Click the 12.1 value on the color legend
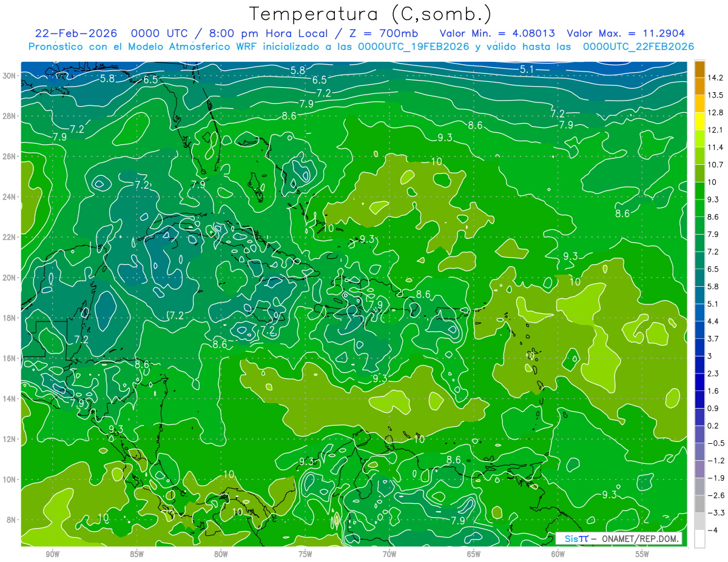The height and width of the screenshot is (562, 728). tap(715, 130)
